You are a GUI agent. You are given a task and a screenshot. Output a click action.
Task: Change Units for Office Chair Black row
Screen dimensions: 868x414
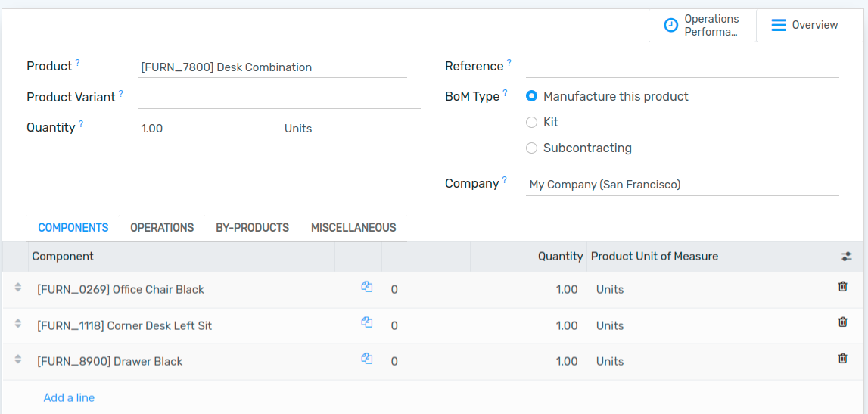pyautogui.click(x=610, y=289)
